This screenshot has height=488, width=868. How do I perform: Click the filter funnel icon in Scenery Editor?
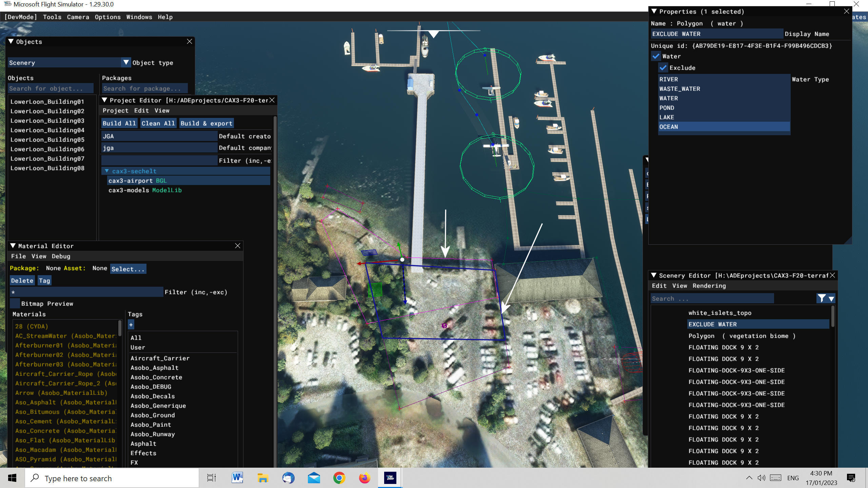pos(822,298)
